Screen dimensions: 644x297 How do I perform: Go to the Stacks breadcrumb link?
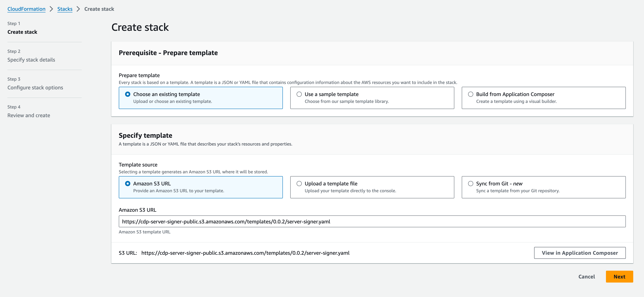point(65,9)
